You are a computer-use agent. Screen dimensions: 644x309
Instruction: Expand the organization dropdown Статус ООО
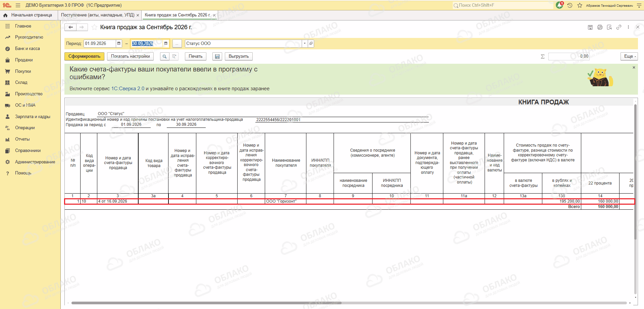(305, 43)
